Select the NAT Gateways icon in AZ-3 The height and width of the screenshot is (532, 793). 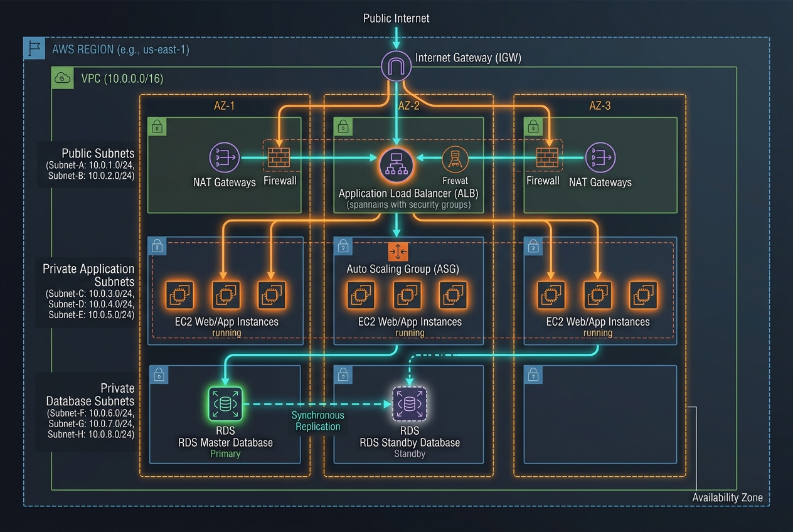pyautogui.click(x=600, y=157)
